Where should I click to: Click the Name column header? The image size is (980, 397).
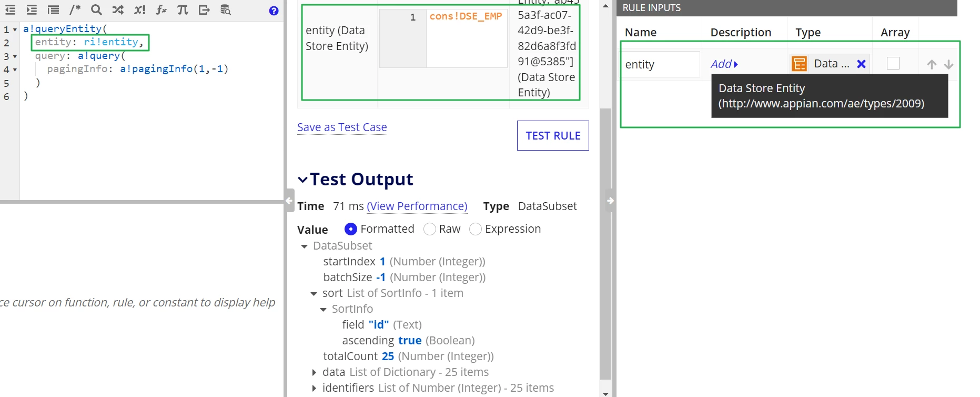click(x=640, y=33)
